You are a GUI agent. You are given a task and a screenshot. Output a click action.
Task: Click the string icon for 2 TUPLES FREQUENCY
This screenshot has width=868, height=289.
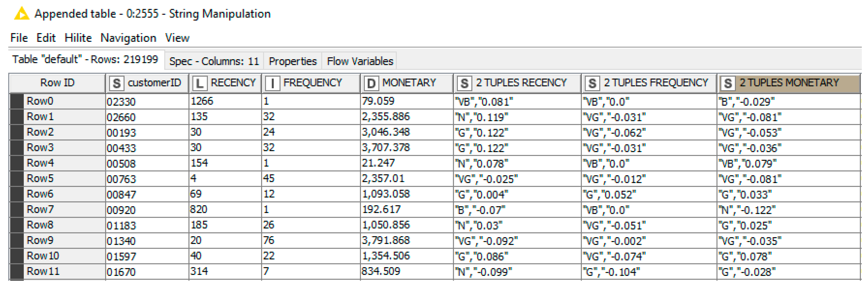click(592, 83)
